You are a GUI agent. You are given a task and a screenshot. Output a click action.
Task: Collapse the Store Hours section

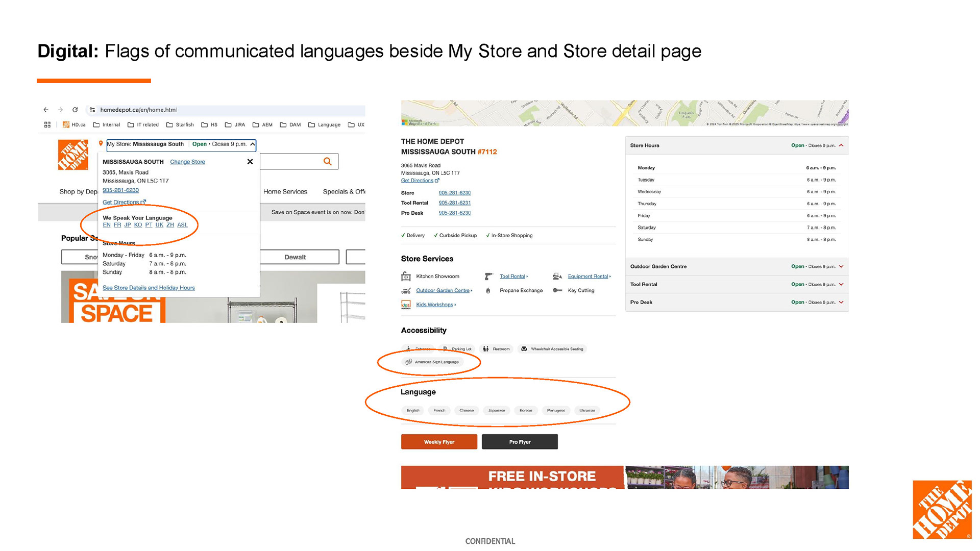(841, 145)
